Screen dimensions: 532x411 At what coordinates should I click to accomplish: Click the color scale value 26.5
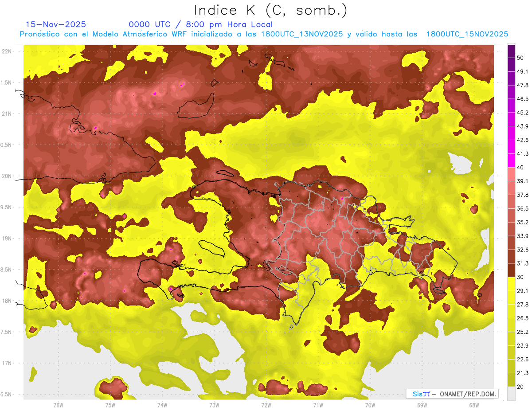point(522,318)
